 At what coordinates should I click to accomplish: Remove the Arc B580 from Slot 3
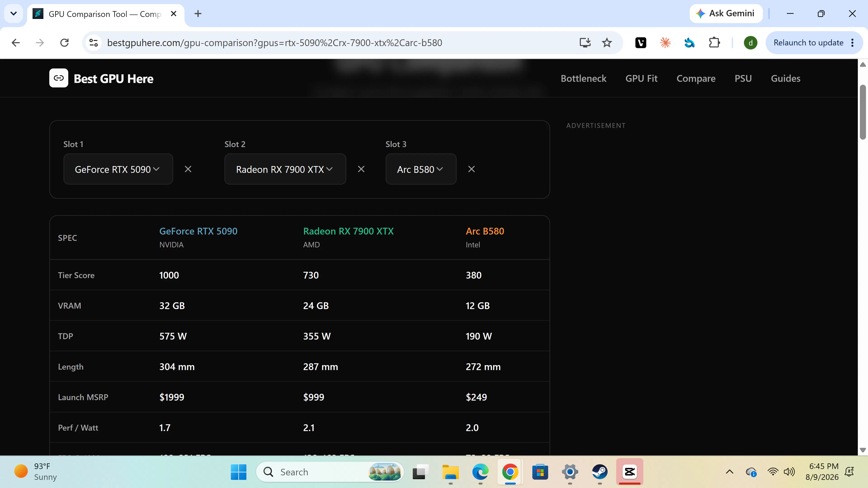[471, 169]
